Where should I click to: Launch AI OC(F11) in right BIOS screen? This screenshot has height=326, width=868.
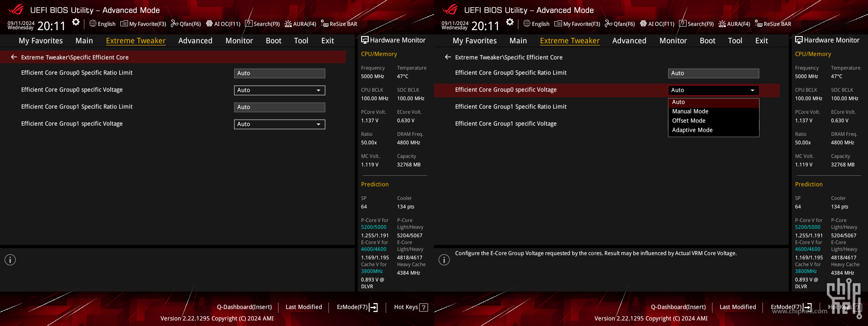click(x=657, y=24)
